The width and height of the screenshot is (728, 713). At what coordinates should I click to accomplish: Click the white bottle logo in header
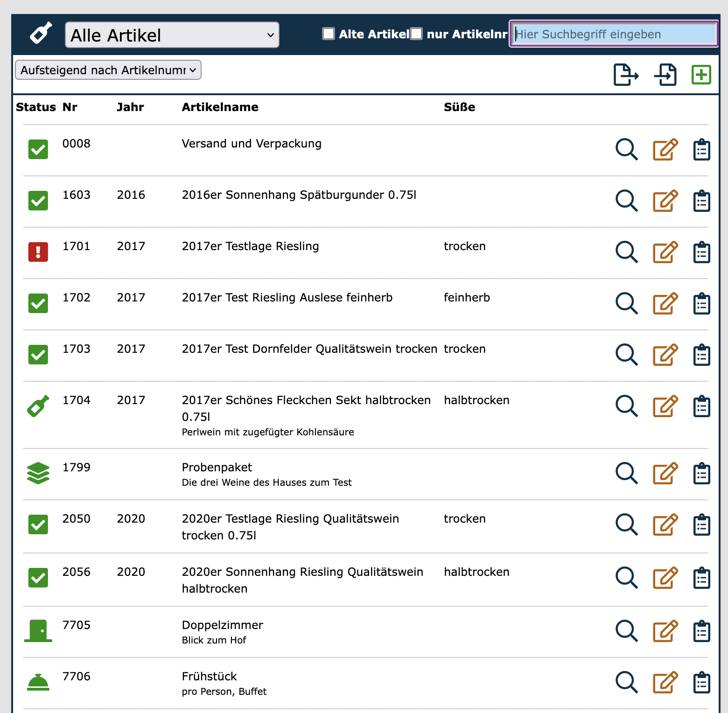coord(41,34)
